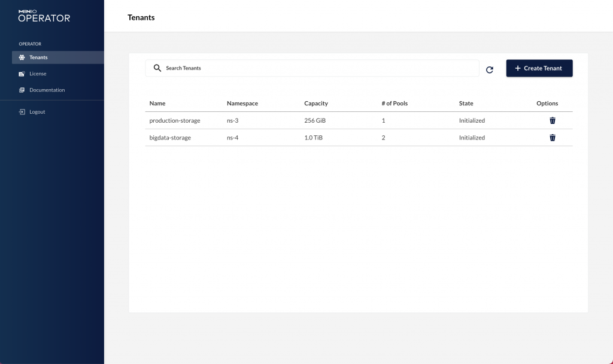Open the Tenants menu item

pyautogui.click(x=58, y=57)
